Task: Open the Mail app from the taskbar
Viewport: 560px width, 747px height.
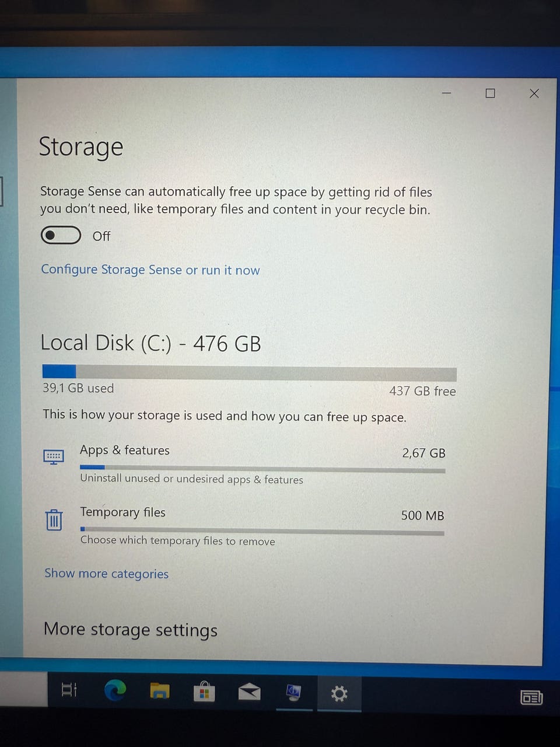Action: tap(249, 692)
